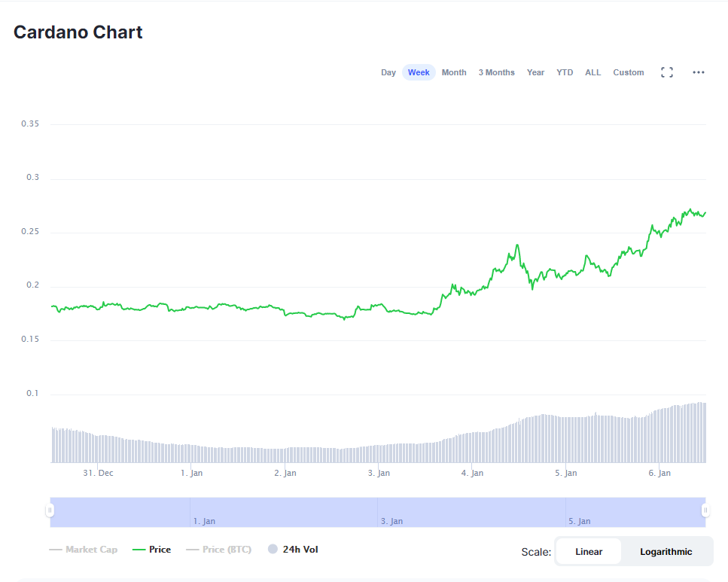The image size is (728, 582).
Task: Click the 4. Jan x-axis label
Action: pyautogui.click(x=472, y=473)
